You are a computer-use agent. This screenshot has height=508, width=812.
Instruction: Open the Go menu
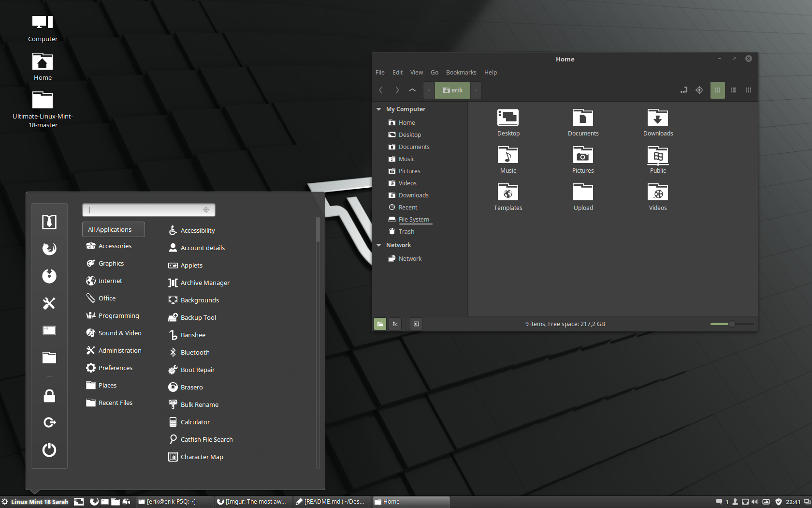click(435, 73)
